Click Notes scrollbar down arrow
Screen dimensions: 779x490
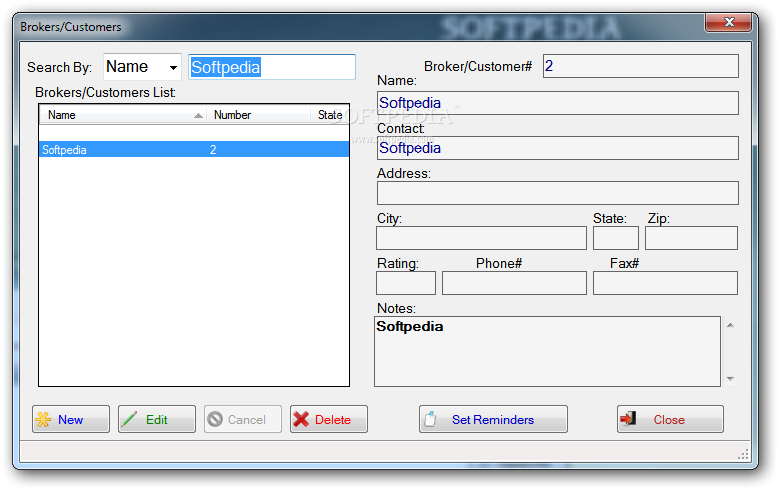(x=730, y=379)
